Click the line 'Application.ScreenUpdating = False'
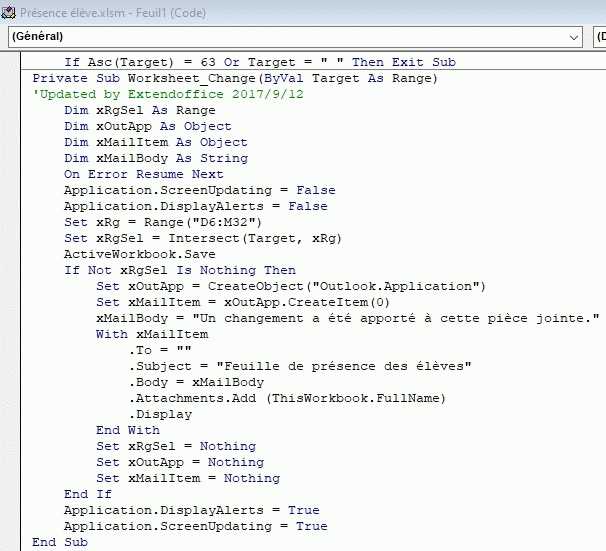 pos(200,190)
